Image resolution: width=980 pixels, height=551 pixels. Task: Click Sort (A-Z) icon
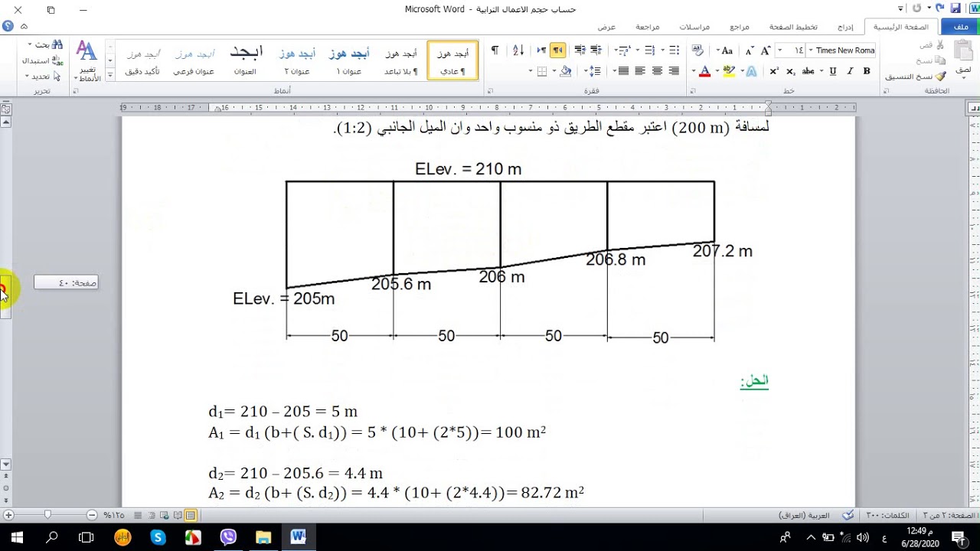tap(518, 51)
